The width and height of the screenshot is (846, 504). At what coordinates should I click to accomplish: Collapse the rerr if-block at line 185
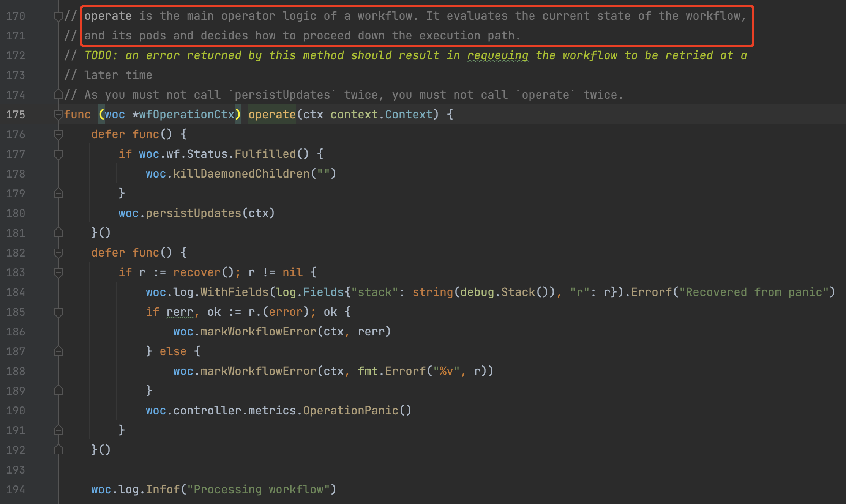[58, 312]
